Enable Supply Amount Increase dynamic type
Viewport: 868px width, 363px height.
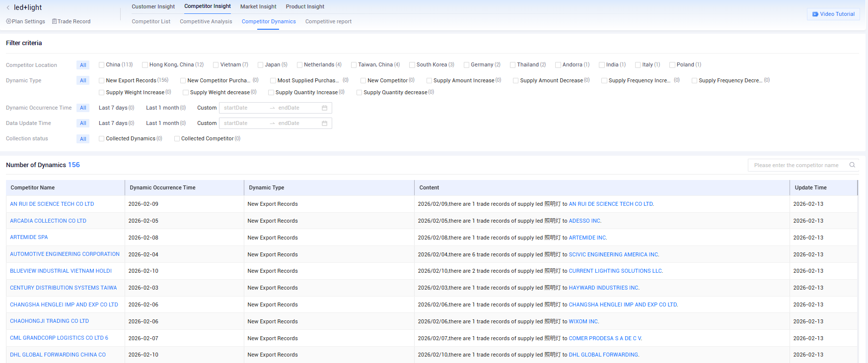(429, 80)
